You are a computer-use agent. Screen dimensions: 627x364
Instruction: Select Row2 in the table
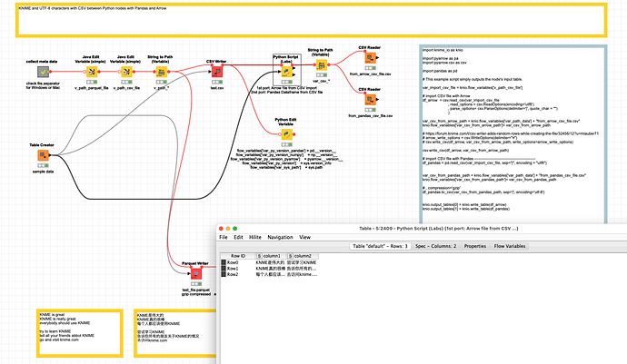pyautogui.click(x=233, y=274)
